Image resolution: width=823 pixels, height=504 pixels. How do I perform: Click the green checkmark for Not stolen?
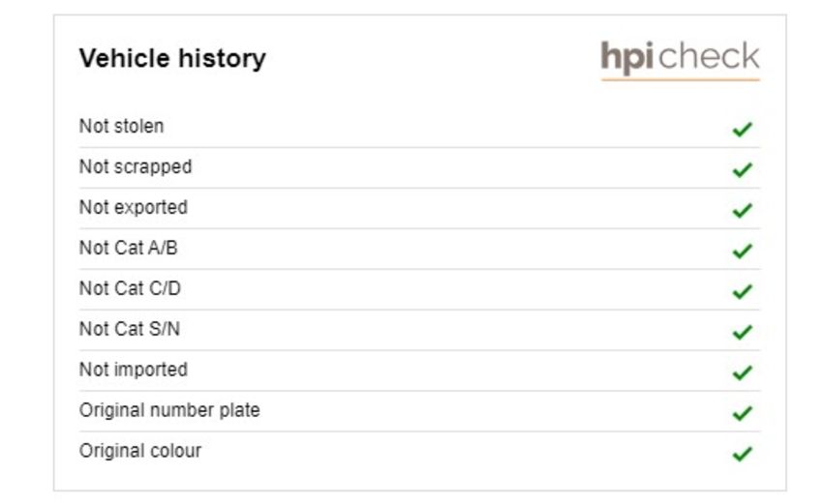click(x=743, y=129)
